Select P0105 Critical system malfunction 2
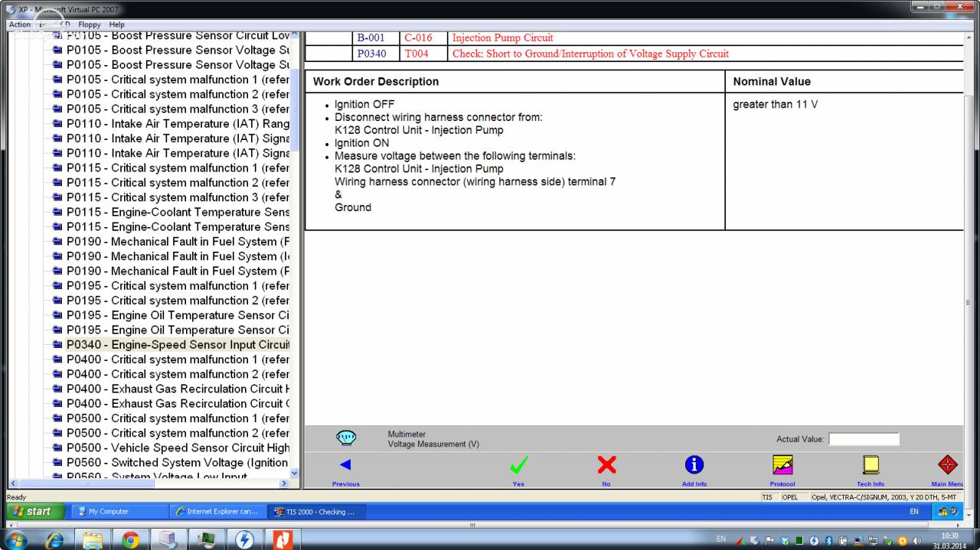The image size is (980, 550). (178, 94)
